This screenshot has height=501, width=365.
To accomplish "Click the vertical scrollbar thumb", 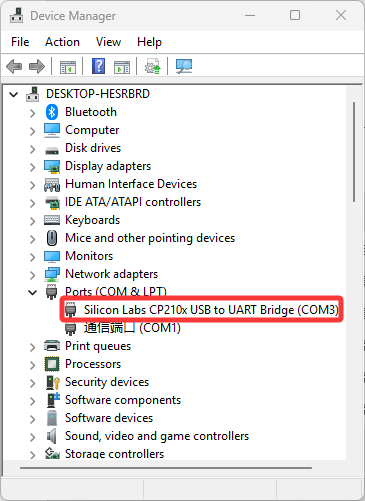I will [x=354, y=152].
